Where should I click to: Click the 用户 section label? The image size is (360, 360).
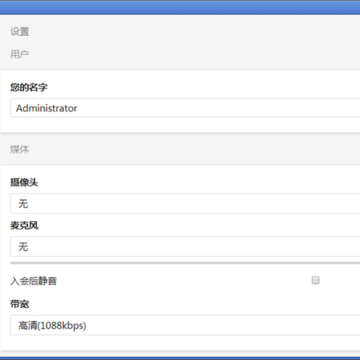pos(19,54)
